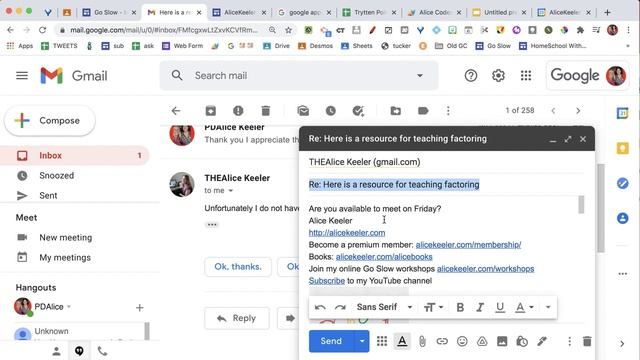640x360 pixels.
Task: Open compose More options three dots
Action: pos(569,341)
